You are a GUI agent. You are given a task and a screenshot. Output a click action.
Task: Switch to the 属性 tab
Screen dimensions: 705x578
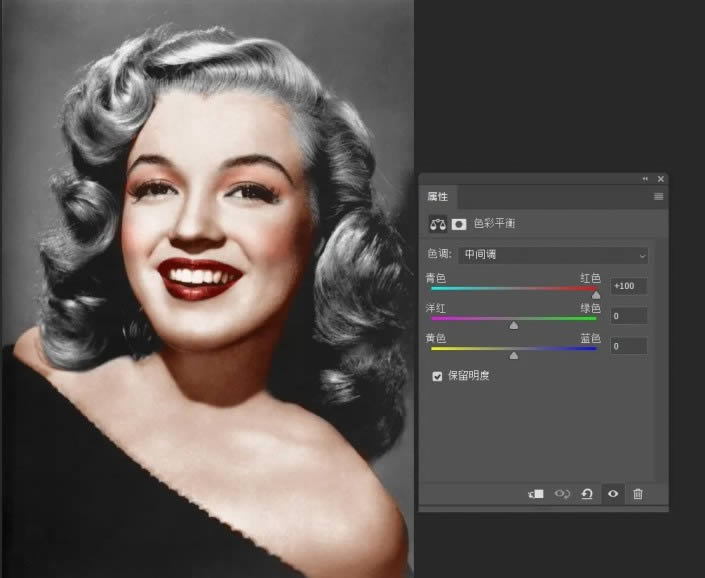[x=437, y=196]
